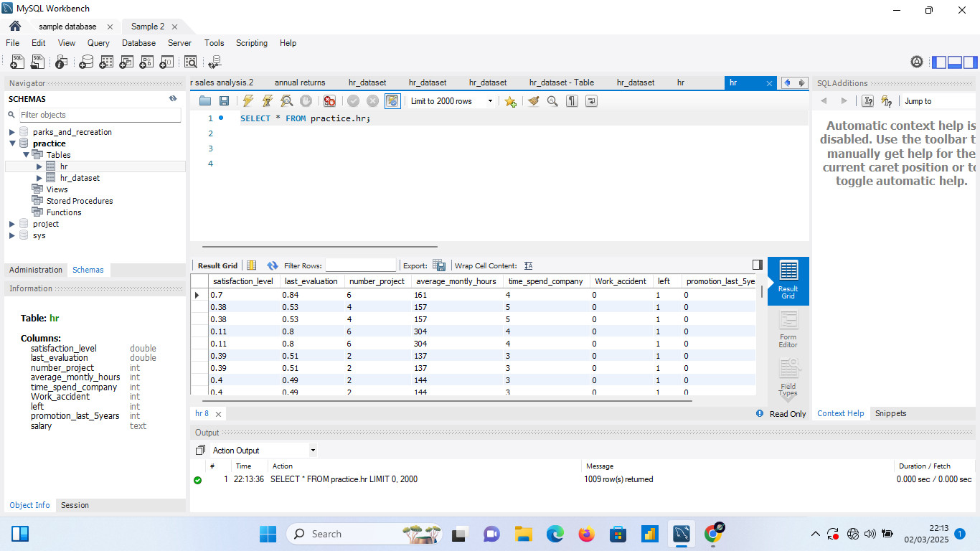Toggle continue-on-error during script execution
Screen dimensions: 980x551
coord(329,101)
